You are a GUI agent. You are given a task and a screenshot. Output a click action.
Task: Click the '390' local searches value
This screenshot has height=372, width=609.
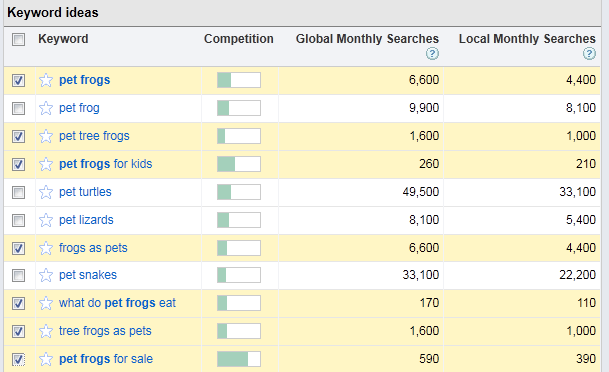(x=586, y=359)
